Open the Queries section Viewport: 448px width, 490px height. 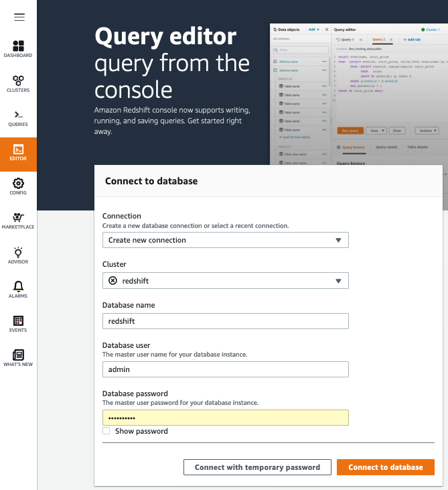pos(19,118)
